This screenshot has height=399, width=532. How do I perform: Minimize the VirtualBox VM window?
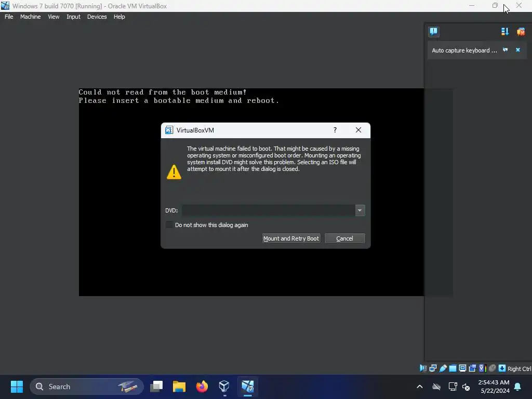[472, 6]
